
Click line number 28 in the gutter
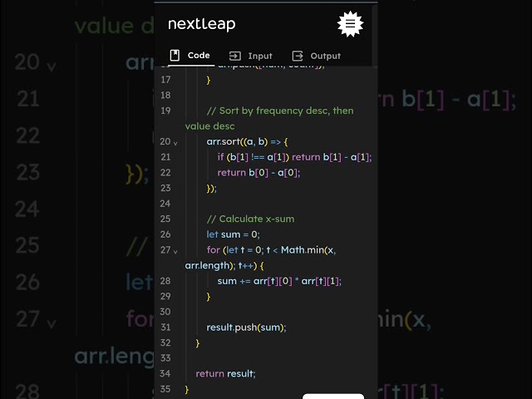click(165, 281)
